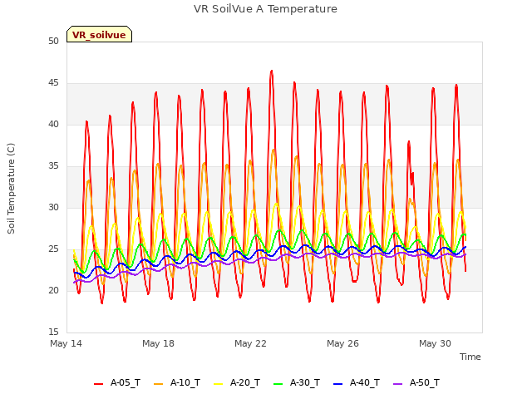Click the red A-05_T legend swatch
Screen dimensions: 532x399
[x=98, y=384]
